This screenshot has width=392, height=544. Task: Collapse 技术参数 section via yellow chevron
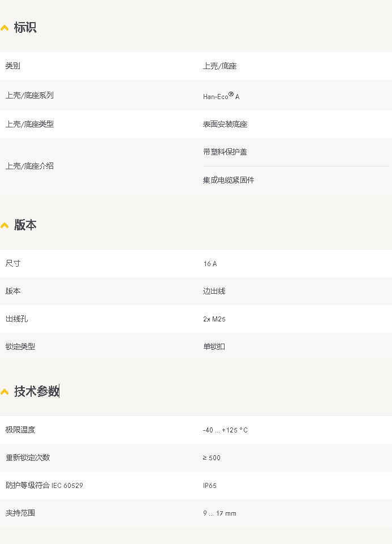coord(5,392)
